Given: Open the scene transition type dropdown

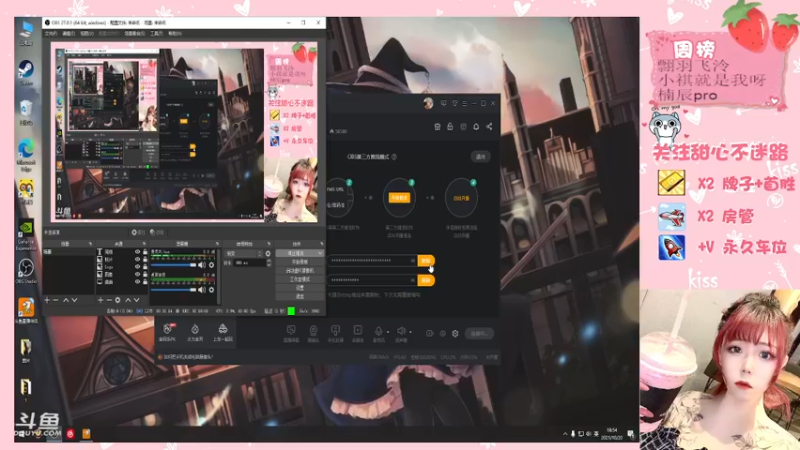Looking at the screenshot, I should tap(244, 253).
